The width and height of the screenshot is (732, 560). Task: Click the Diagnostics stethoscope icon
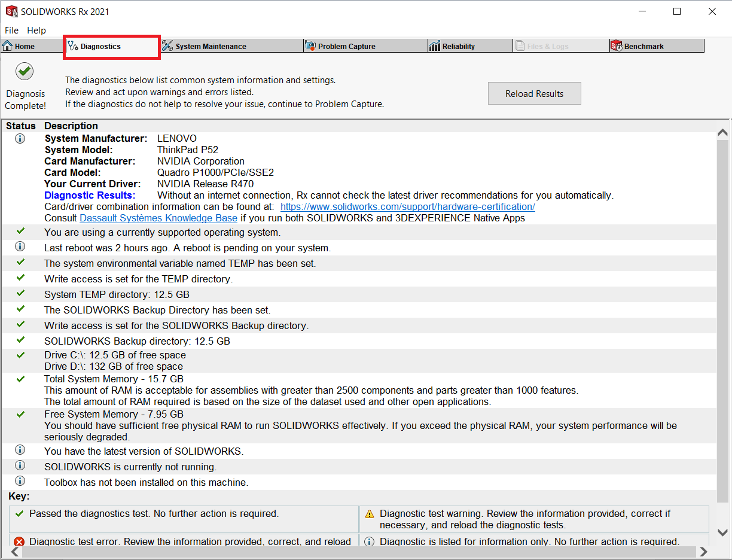point(73,46)
